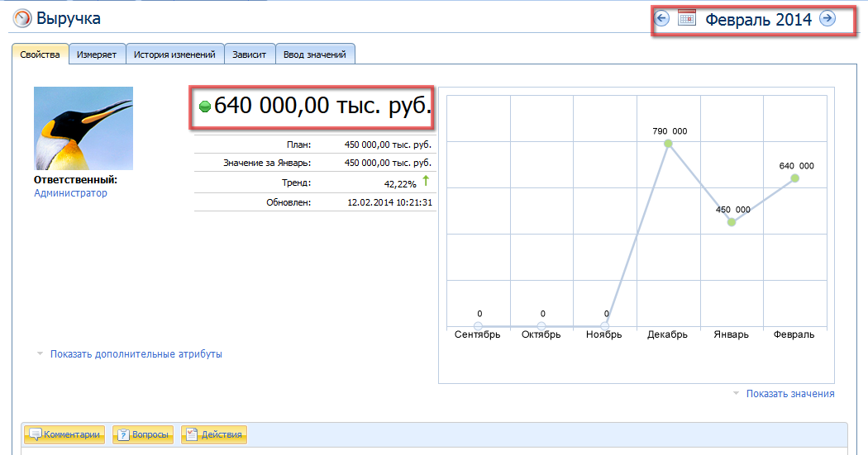Click the Декабрь 790 000 chart point

668,144
